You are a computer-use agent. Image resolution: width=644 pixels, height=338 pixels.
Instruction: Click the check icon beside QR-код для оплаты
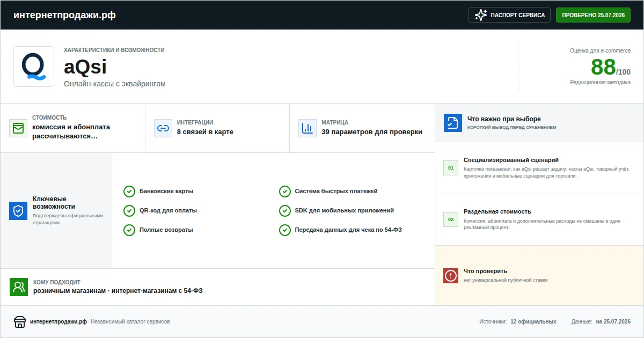129,211
